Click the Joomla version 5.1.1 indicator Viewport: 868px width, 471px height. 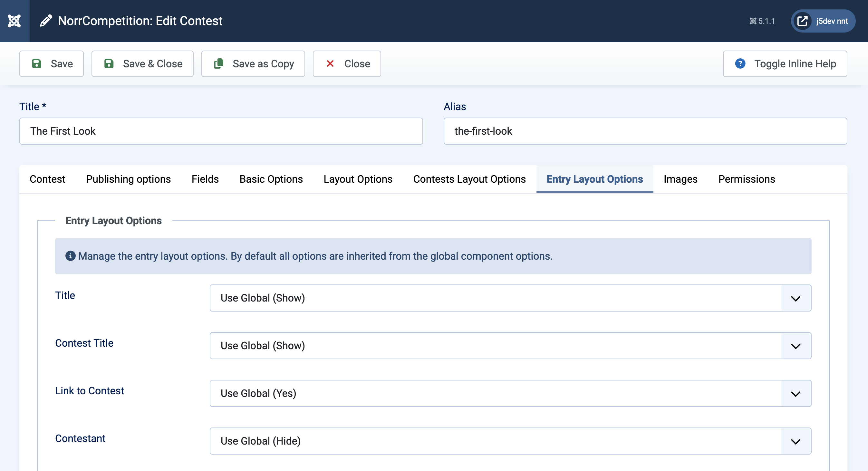[x=762, y=21]
